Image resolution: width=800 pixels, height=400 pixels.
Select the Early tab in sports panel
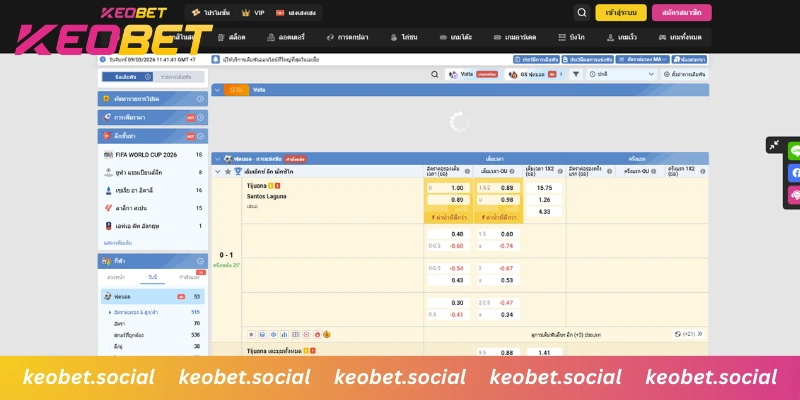tap(116, 277)
